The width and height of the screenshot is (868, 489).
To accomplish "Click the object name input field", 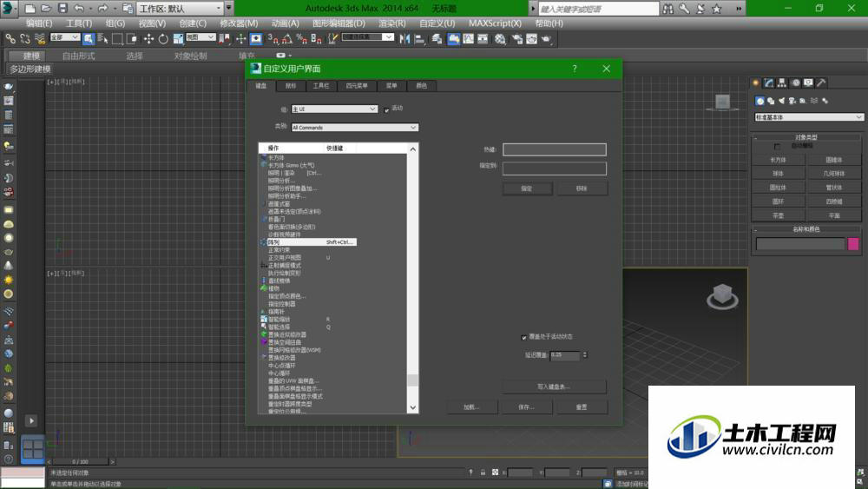I will (x=800, y=244).
